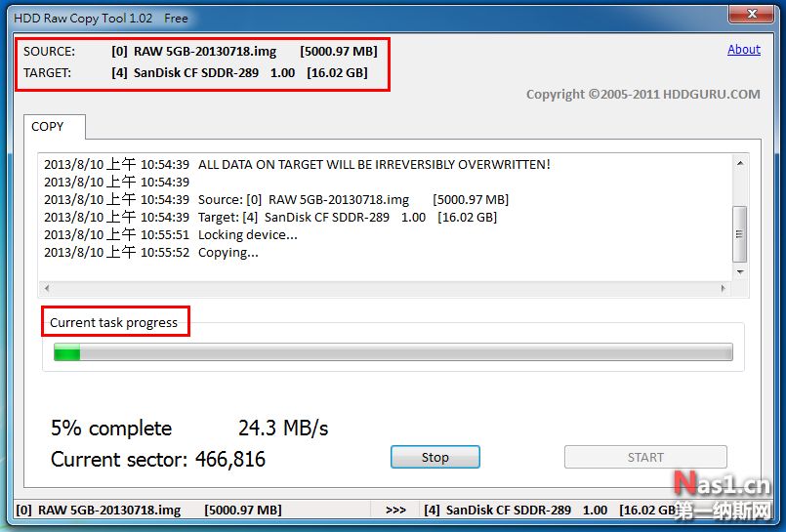
Task: Click the Stop button
Action: point(435,457)
